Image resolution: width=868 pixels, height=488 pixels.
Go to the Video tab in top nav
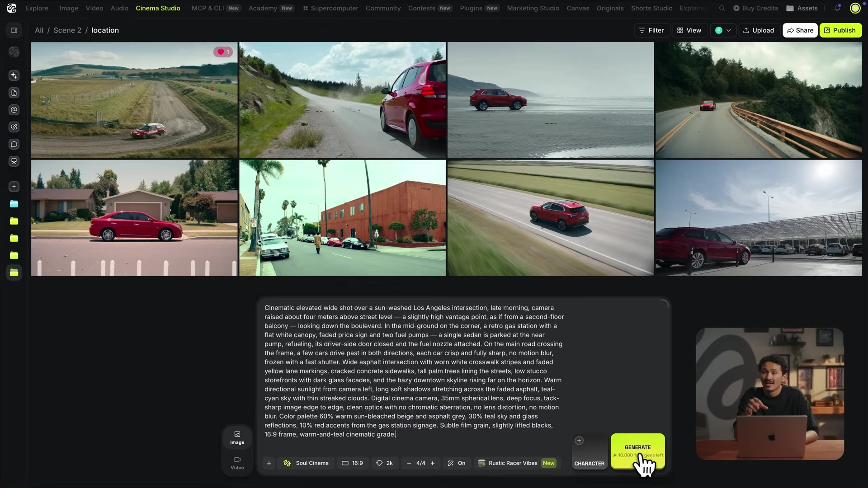pyautogui.click(x=94, y=8)
